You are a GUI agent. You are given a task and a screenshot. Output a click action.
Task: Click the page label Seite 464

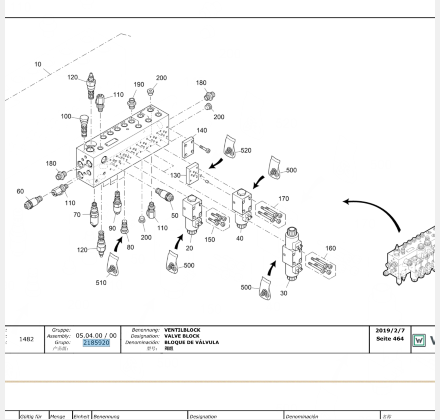click(x=390, y=339)
